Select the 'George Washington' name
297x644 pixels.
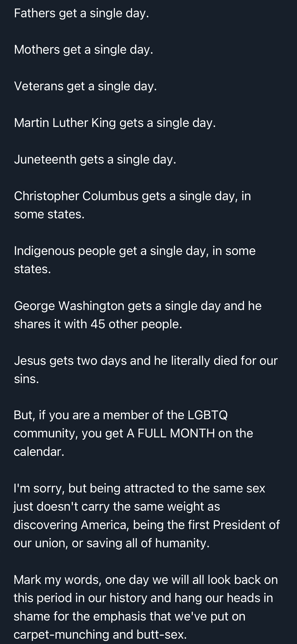point(69,306)
